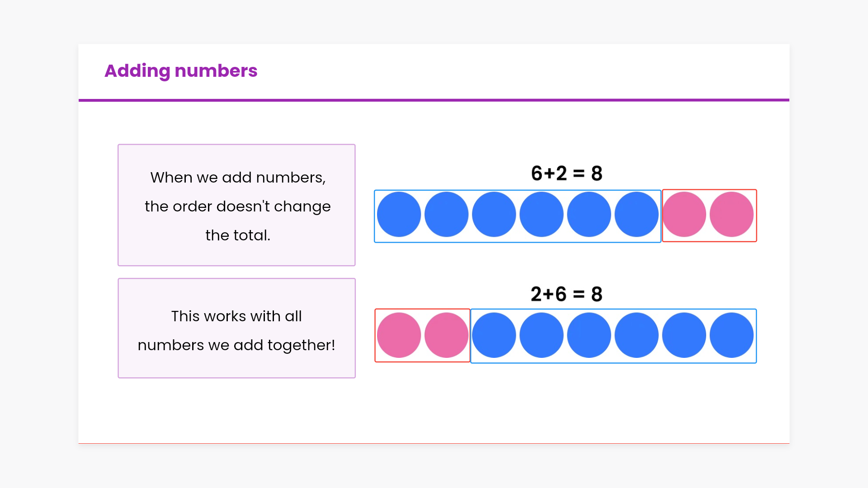The image size is (868, 488).
Task: Click the first blue circle under 2+6
Action: [494, 335]
